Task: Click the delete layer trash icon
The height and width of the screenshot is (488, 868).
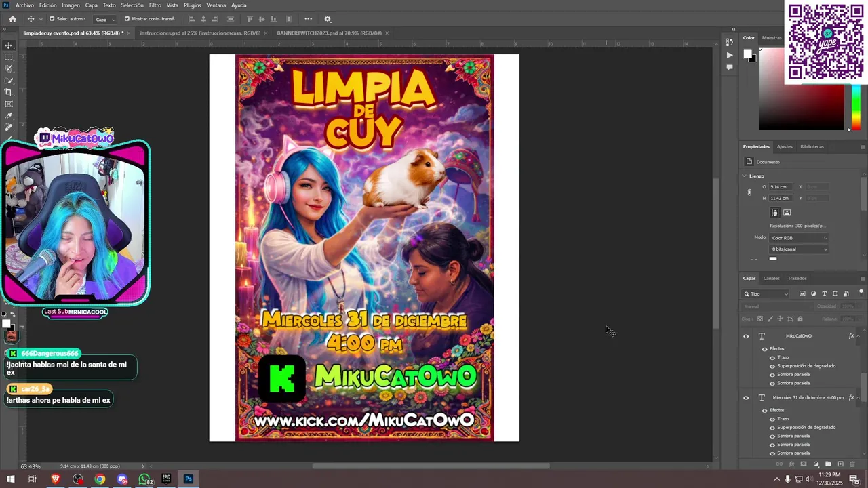Action: 852,464
